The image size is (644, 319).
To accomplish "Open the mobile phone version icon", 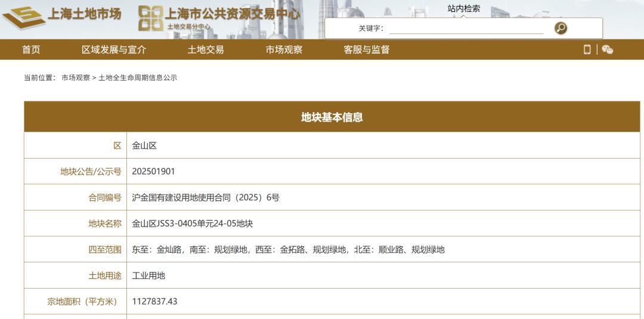I will tap(587, 49).
